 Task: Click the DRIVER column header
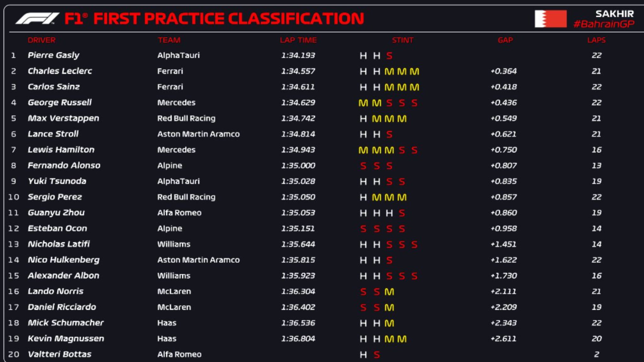(42, 40)
